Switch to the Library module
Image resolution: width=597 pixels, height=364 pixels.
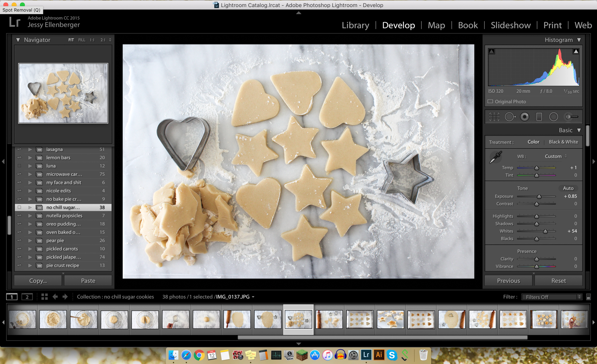(355, 25)
